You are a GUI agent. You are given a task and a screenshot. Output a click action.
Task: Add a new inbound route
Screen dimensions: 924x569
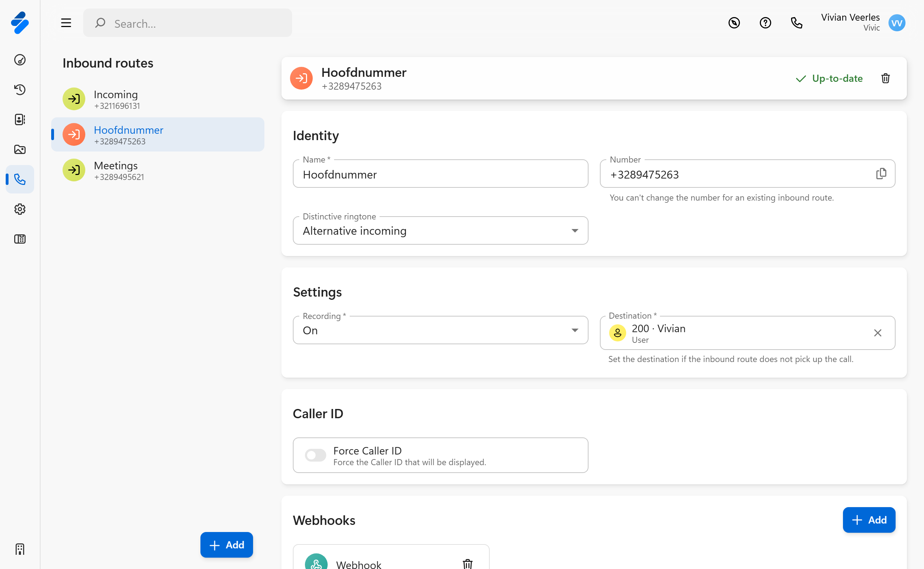click(226, 544)
